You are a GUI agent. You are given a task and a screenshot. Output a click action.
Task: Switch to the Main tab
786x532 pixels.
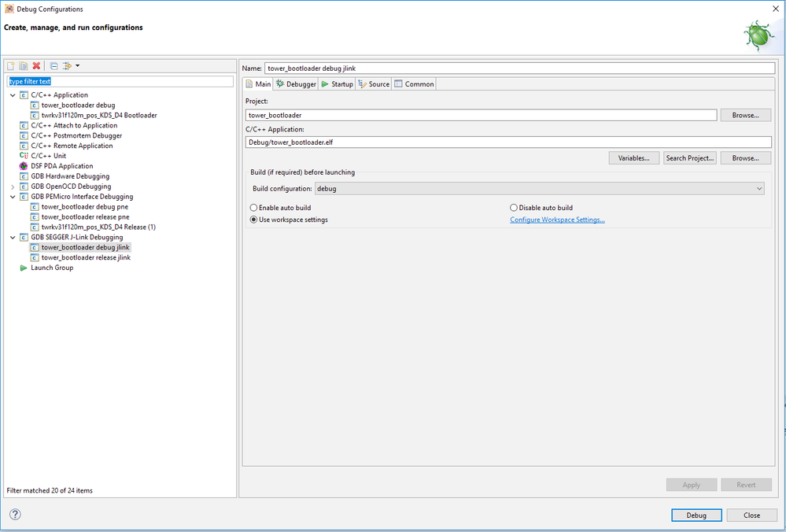(x=257, y=84)
